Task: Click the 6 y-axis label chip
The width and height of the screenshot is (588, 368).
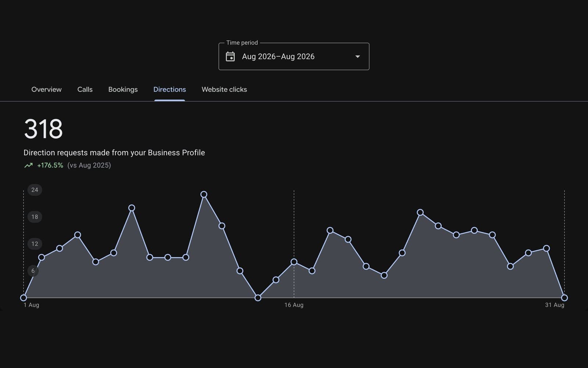Action: coord(33,271)
